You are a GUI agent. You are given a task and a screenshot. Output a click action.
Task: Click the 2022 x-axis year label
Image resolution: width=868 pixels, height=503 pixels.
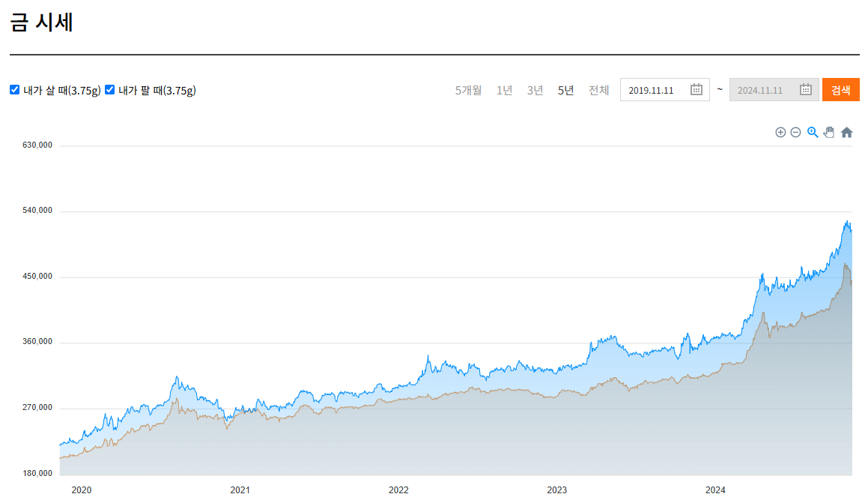398,490
